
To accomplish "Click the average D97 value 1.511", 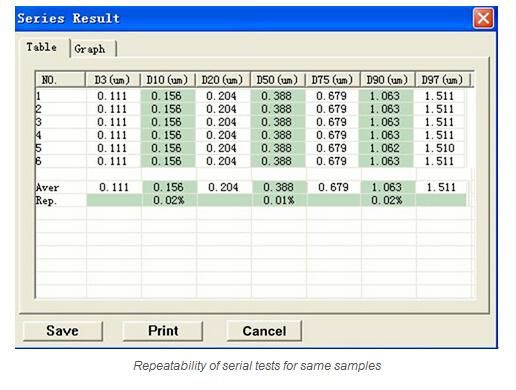I will tap(441, 187).
